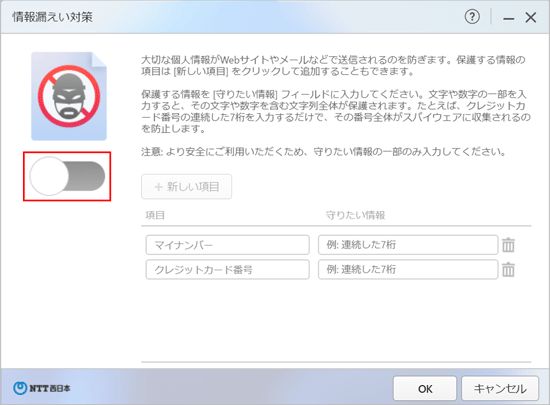Add an entry with 新しい項目 button

coord(186,187)
